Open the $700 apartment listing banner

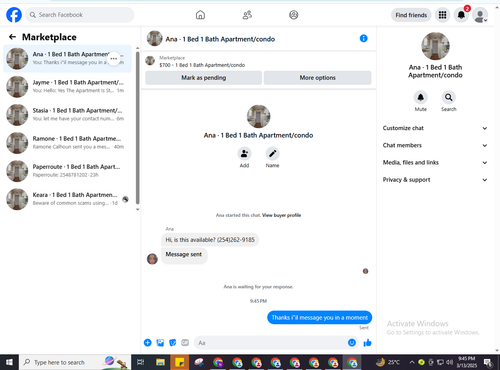(x=258, y=61)
